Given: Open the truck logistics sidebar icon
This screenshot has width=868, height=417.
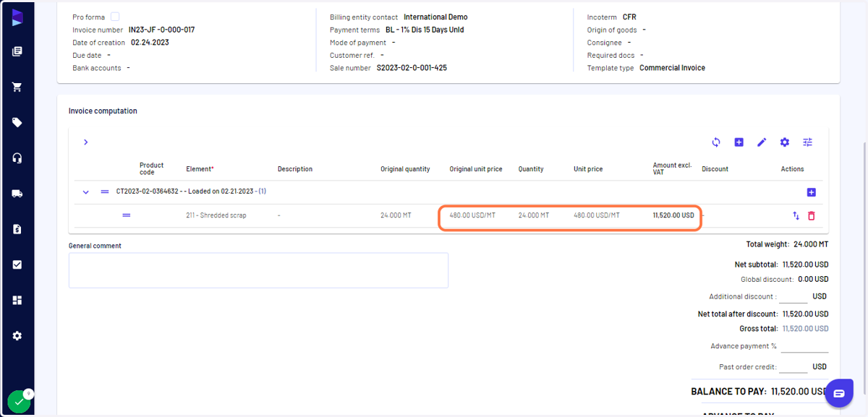Looking at the screenshot, I should (17, 194).
